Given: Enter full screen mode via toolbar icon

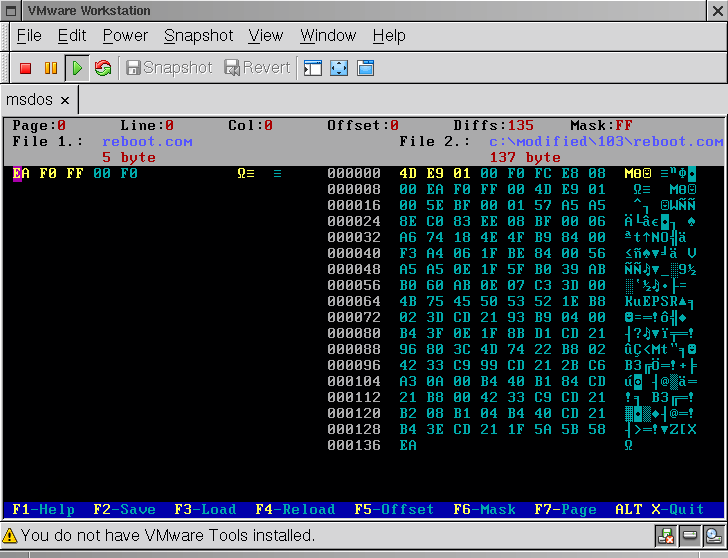Looking at the screenshot, I should coord(339,68).
